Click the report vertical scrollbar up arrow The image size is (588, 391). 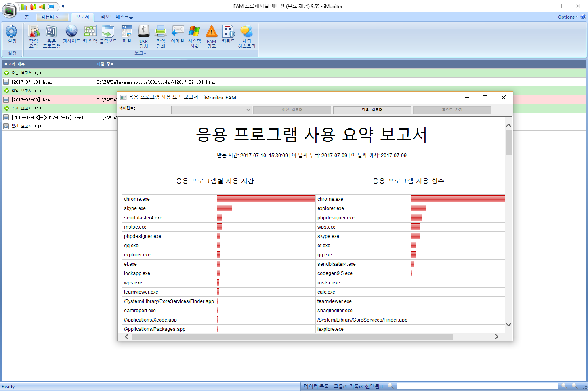point(508,126)
